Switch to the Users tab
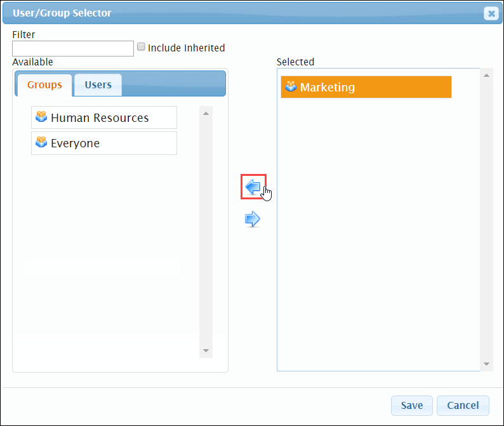This screenshot has width=504, height=426. point(98,85)
